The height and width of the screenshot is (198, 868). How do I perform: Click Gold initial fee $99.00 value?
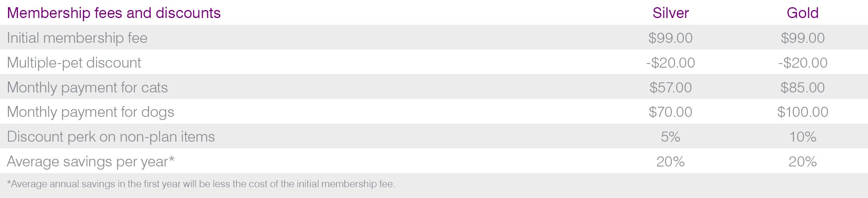803,38
